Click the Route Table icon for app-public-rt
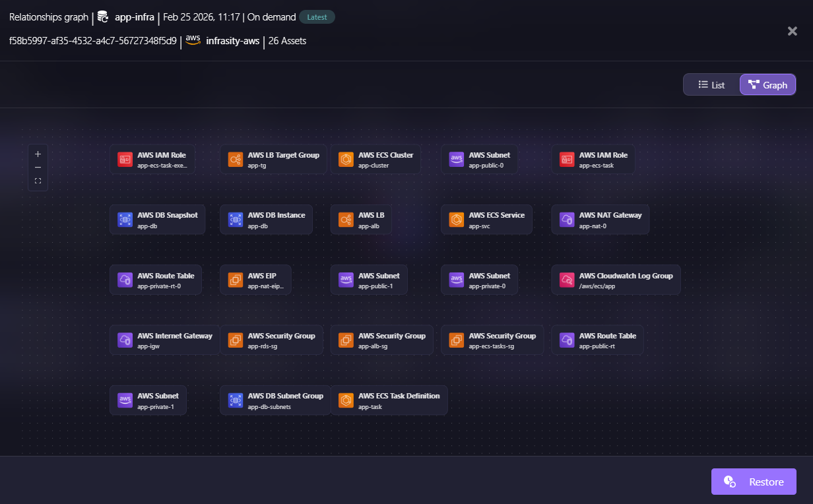 567,340
